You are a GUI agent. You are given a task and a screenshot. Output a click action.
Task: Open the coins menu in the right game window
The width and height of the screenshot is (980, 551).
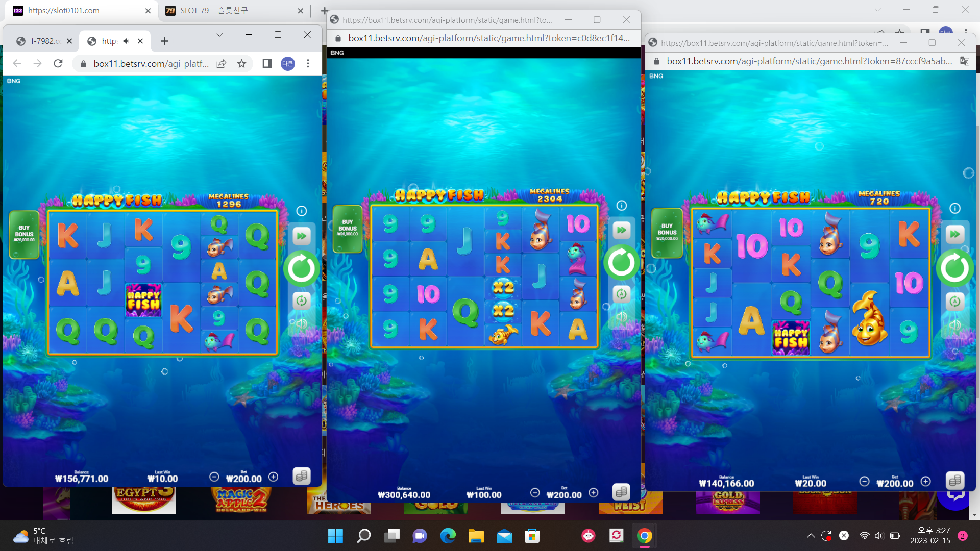coord(955,480)
